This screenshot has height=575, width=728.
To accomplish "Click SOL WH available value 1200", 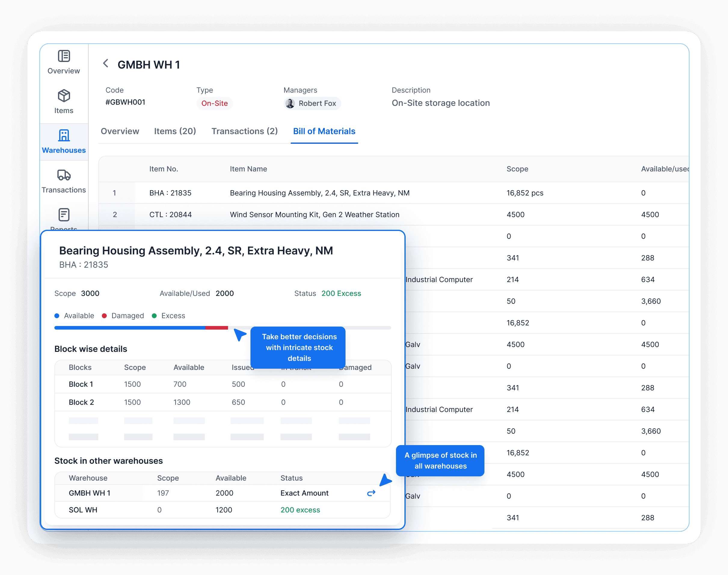I will tap(224, 510).
